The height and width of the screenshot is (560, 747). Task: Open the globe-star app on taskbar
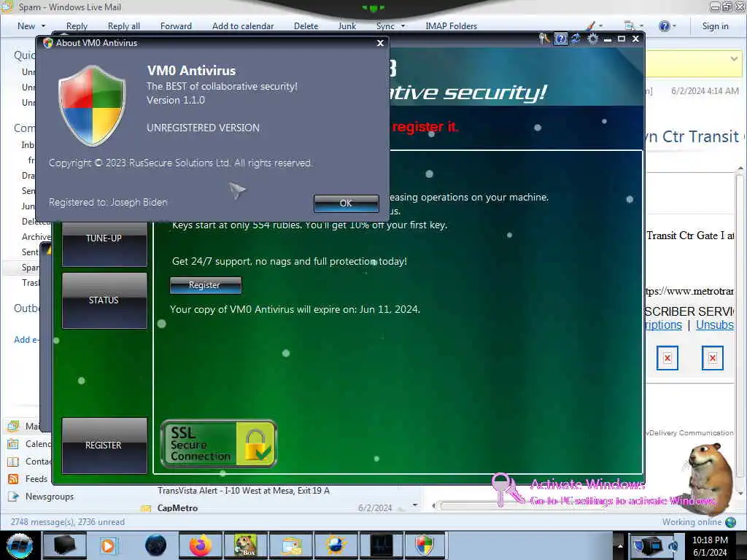point(336,545)
